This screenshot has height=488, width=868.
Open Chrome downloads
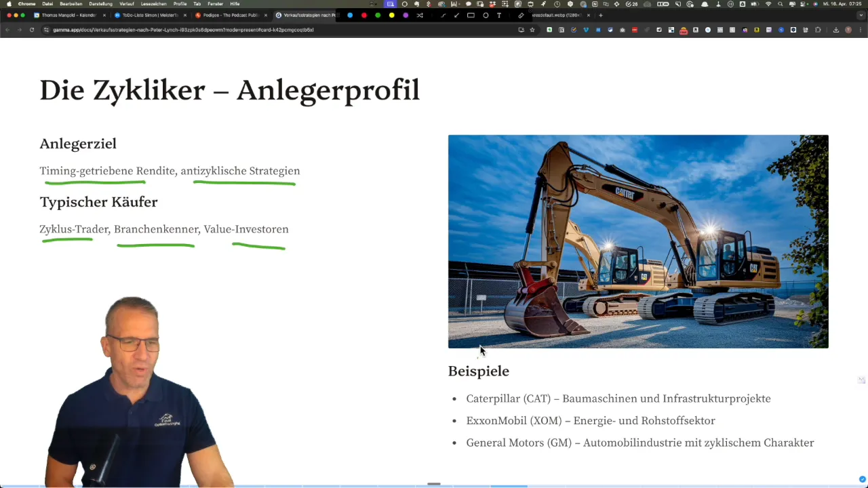click(836, 30)
